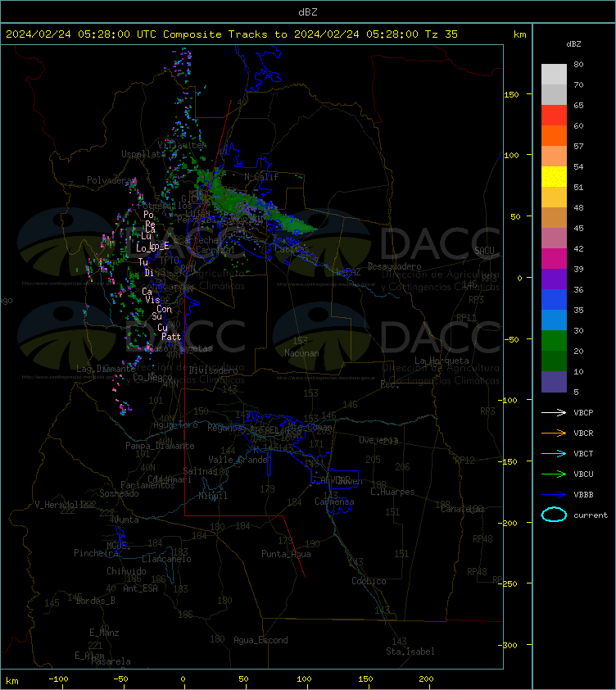Click the Llancanelo place label
Screen dimensions: 616x690
click(x=166, y=559)
